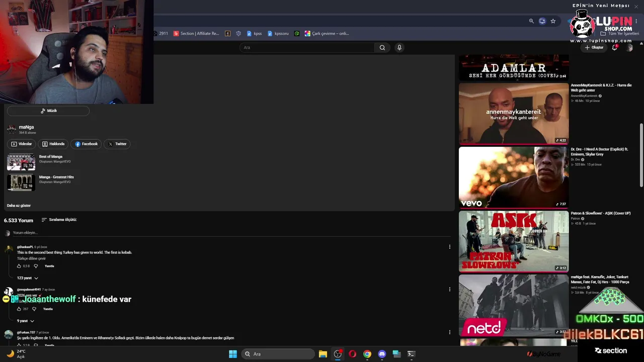This screenshot has height=362, width=644.
Task: Dislike the comment with 267 likes
Action: click(x=34, y=309)
